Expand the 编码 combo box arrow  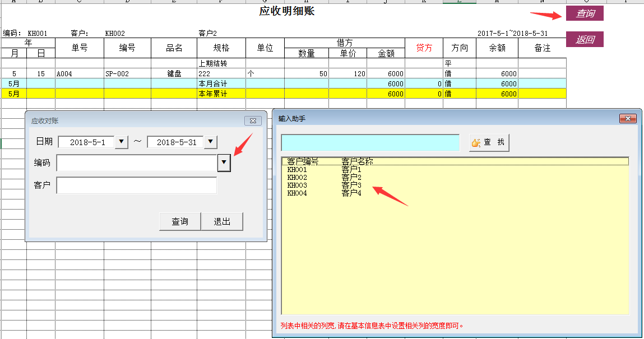[x=224, y=162]
